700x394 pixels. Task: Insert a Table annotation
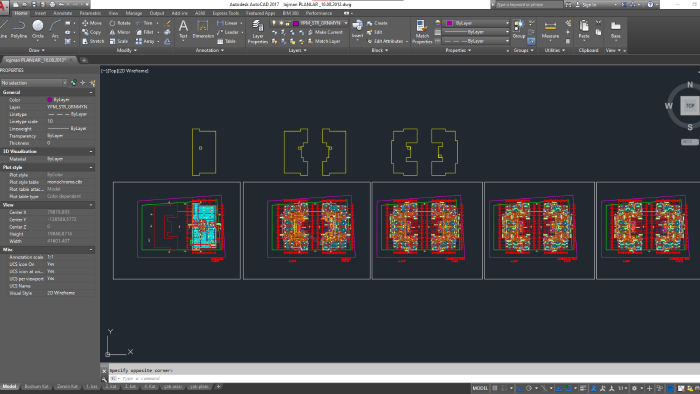point(226,41)
